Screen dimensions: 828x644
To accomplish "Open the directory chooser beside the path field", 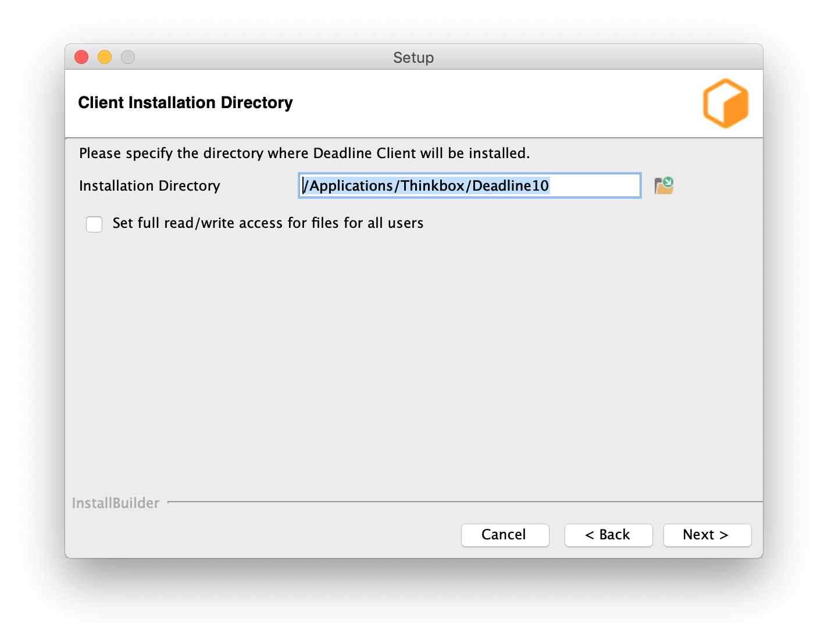I will (x=665, y=185).
